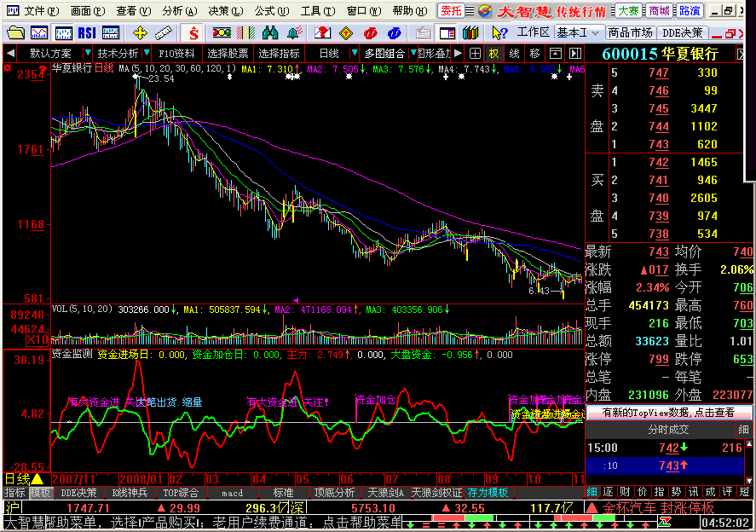The image size is (756, 532).
Task: Click the 金杯汽车 封涨停板 news ticker
Action: pos(658,508)
